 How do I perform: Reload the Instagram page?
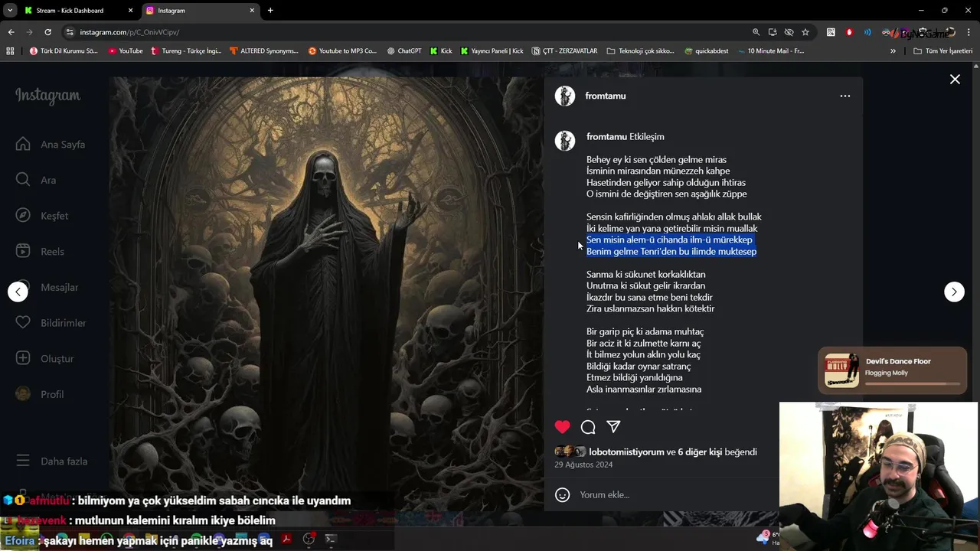47,32
